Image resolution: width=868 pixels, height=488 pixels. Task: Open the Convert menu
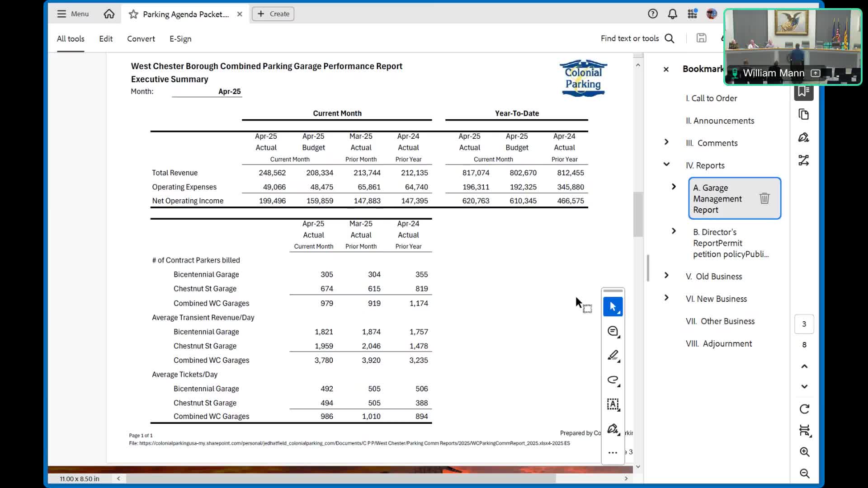[141, 39]
